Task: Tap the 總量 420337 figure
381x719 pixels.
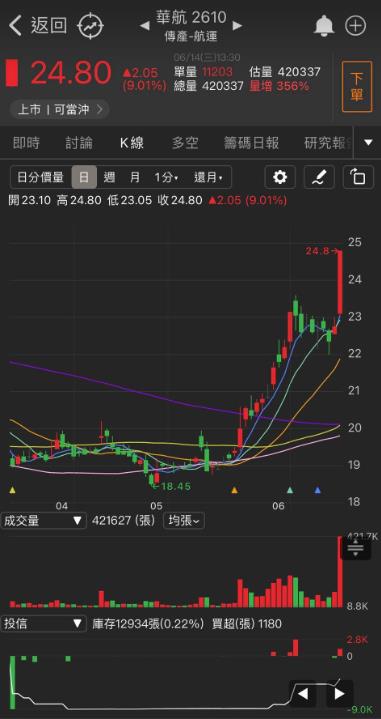Action: 209,86
